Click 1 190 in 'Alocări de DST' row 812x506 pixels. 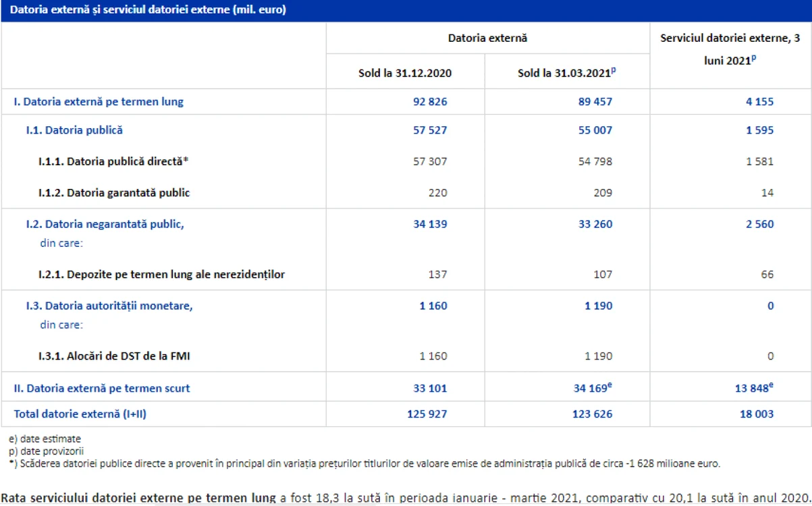[x=599, y=356]
